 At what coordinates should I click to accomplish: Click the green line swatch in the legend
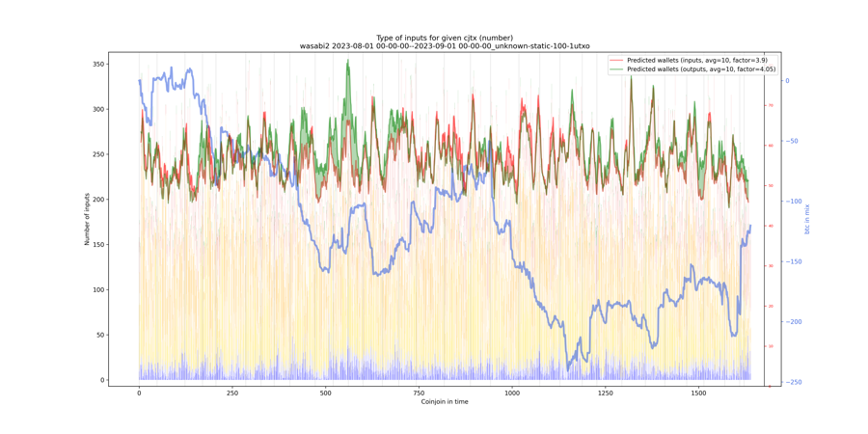pyautogui.click(x=617, y=69)
